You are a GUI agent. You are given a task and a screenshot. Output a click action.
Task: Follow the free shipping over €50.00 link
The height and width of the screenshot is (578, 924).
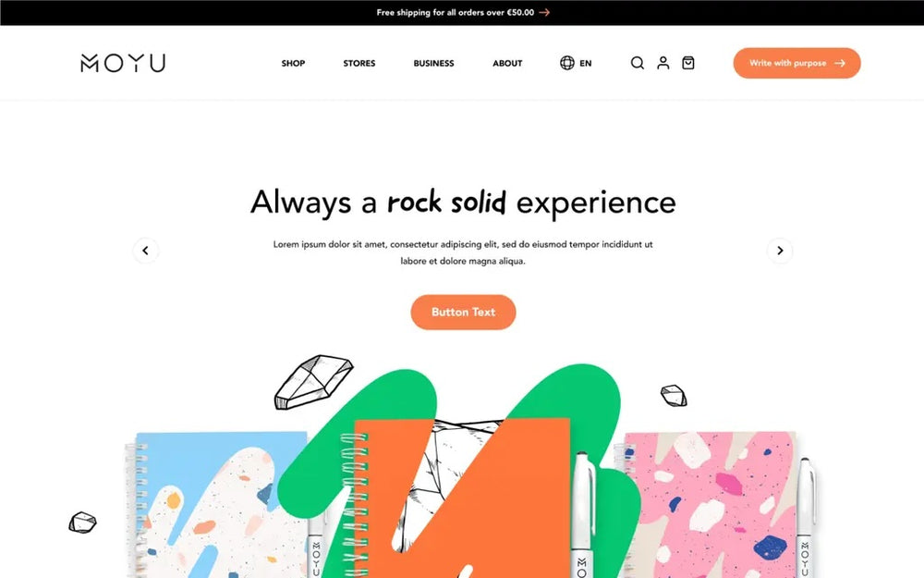click(456, 12)
